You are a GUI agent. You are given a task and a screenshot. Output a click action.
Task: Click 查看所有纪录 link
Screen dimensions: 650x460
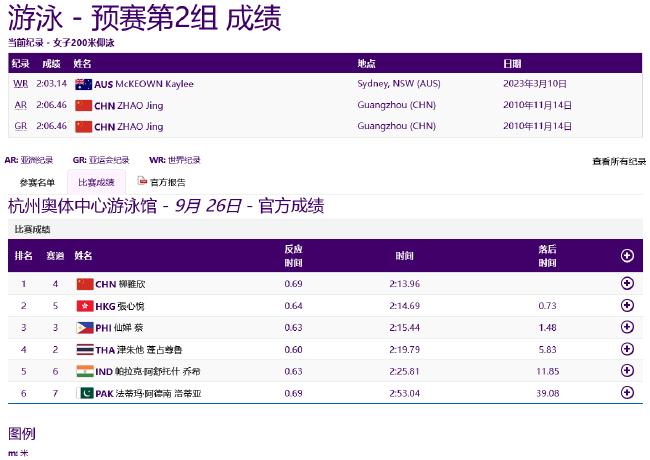[x=619, y=161]
